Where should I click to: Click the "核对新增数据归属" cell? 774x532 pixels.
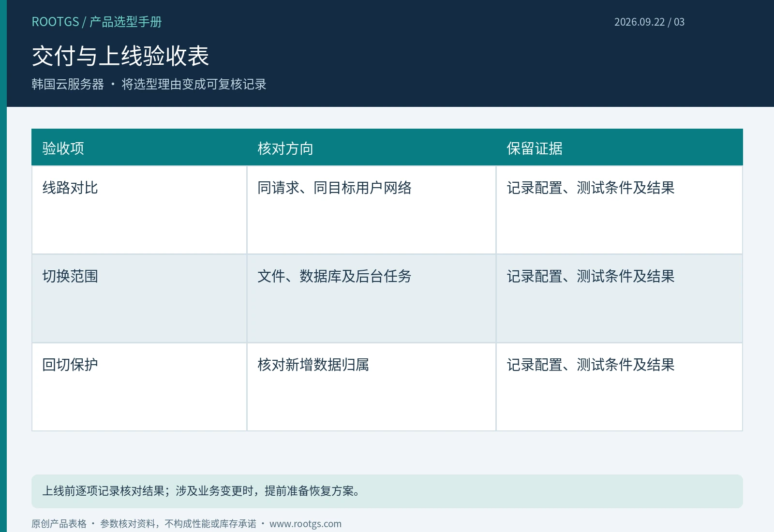click(372, 387)
